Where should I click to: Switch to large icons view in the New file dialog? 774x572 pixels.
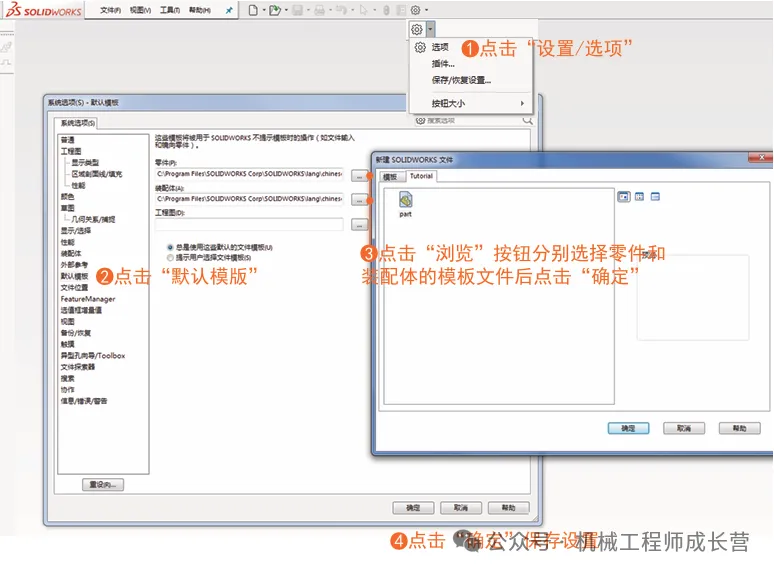click(x=624, y=197)
